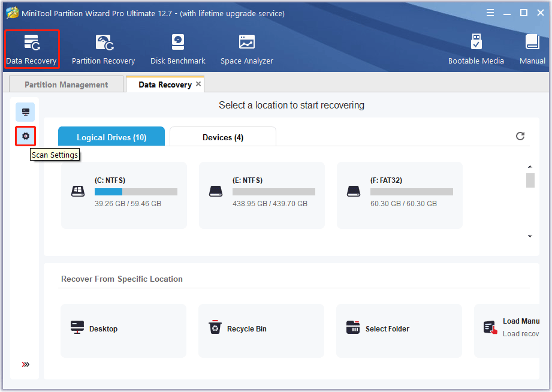Select the C: NTFS drive card
Viewport: 552px width, 392px height.
coord(124,195)
